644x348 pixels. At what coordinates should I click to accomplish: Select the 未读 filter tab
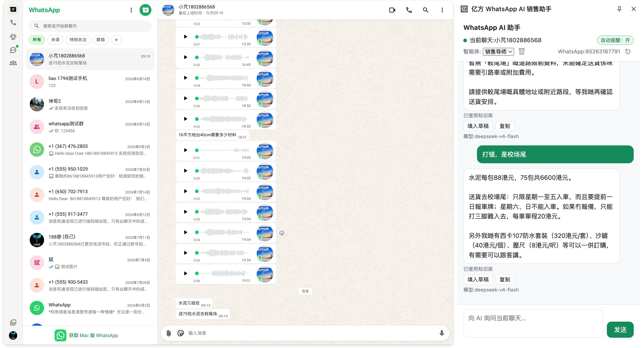[55, 40]
